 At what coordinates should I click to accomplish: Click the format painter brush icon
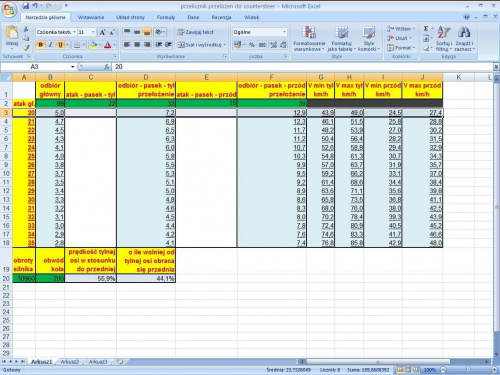click(26, 48)
